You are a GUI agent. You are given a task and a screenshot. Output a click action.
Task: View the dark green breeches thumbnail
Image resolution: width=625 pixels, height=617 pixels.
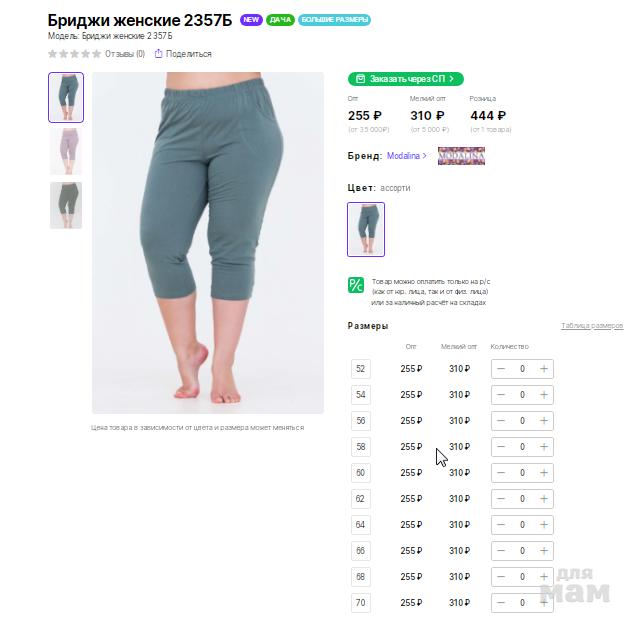[66, 205]
